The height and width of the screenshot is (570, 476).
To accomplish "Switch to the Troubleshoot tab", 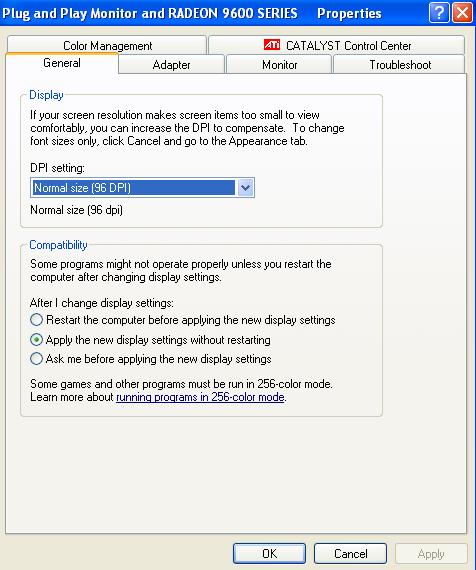I will coord(400,65).
